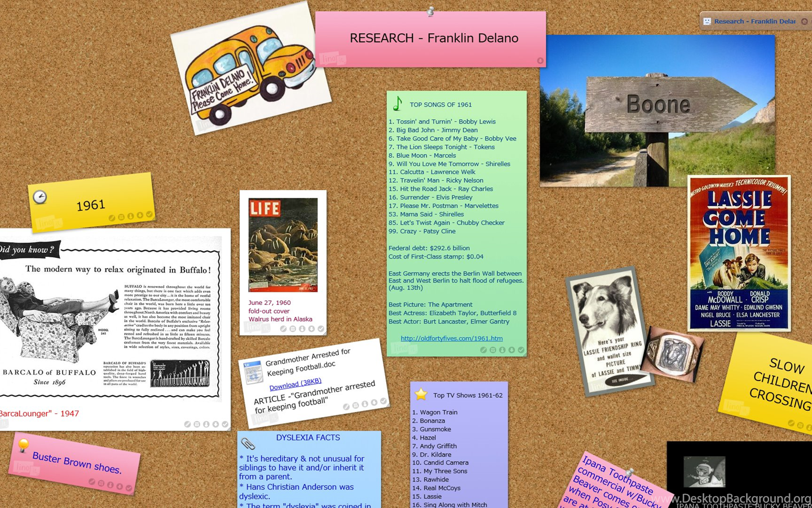Click the person icon on the LIFE cover sticky

click(302, 329)
